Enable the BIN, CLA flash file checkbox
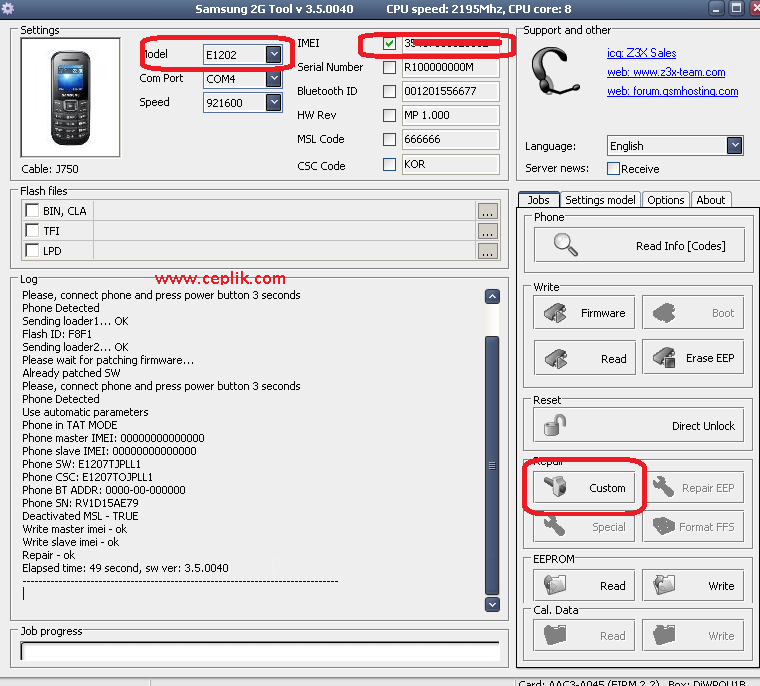This screenshot has width=760, height=686. click(x=32, y=210)
